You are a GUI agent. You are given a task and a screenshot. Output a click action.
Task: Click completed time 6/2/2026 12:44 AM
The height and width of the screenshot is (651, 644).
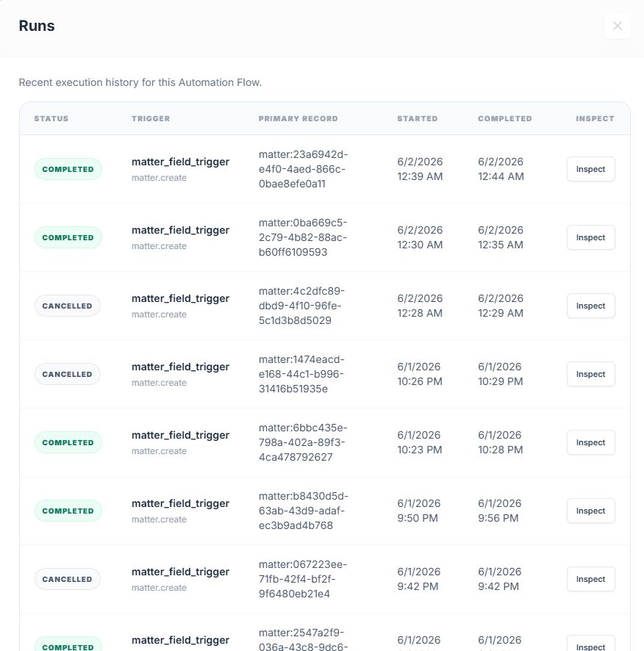coord(501,169)
